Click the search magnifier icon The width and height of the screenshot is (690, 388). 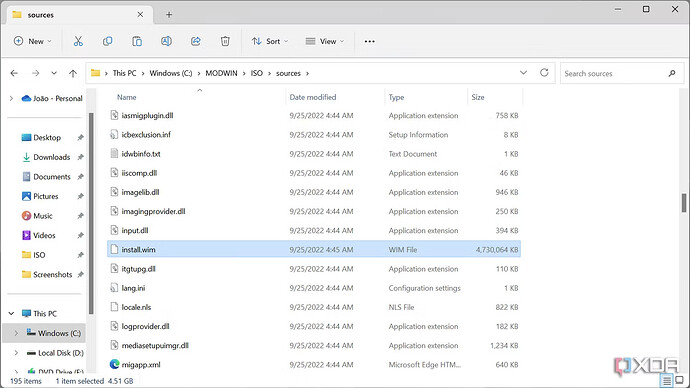(672, 73)
